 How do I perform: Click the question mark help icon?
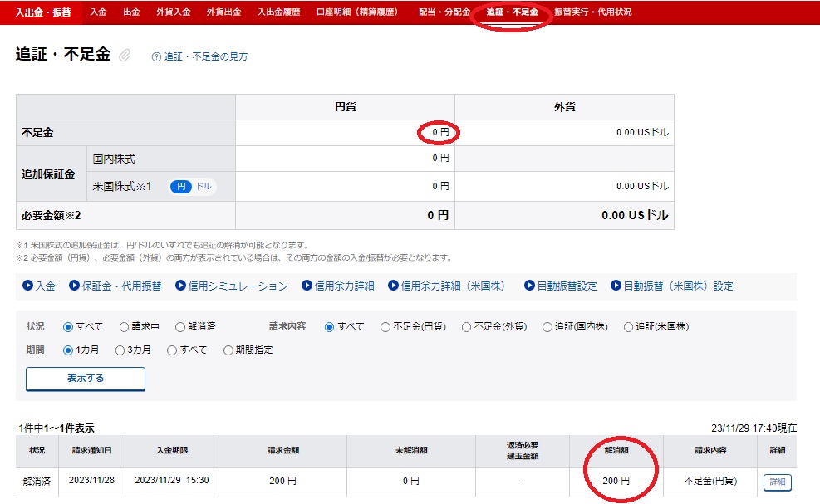point(155,57)
